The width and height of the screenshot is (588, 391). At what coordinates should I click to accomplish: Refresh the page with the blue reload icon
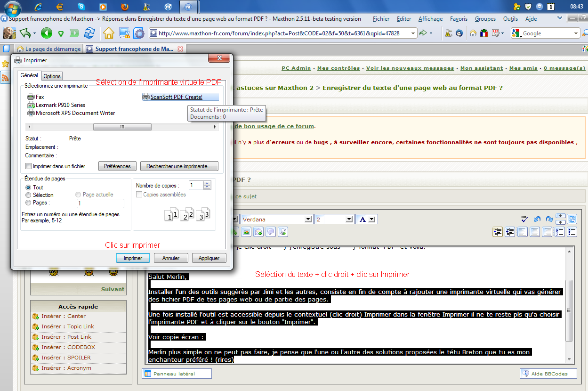click(x=89, y=33)
